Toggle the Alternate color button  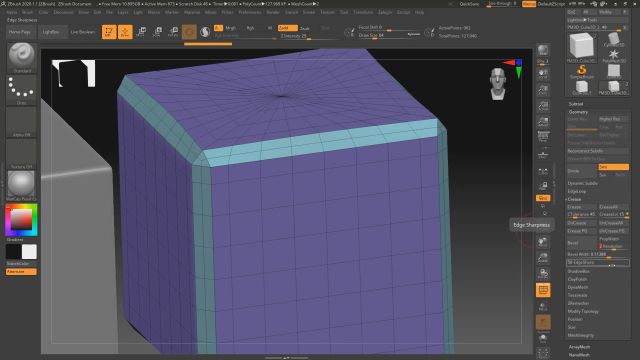point(21,271)
